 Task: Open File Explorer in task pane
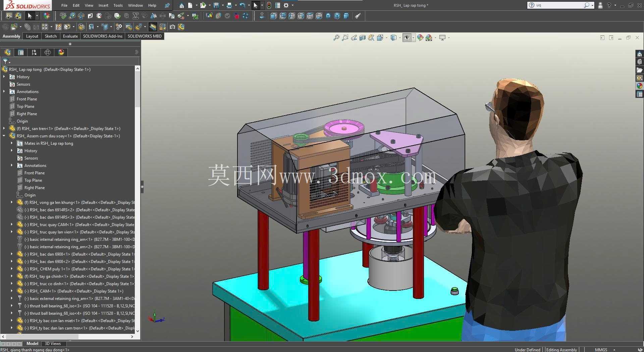click(x=639, y=70)
